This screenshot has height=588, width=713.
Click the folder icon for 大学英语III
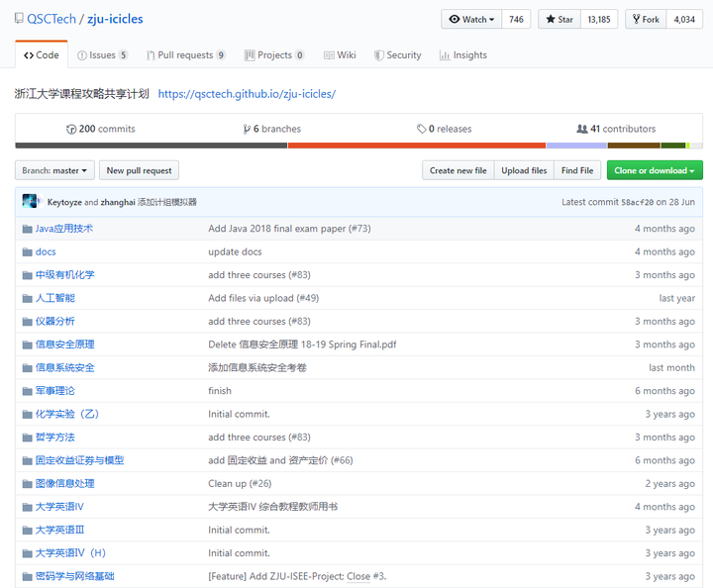(28, 530)
